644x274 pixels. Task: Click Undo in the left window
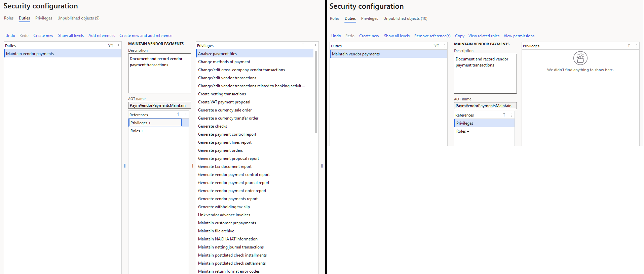(x=10, y=36)
